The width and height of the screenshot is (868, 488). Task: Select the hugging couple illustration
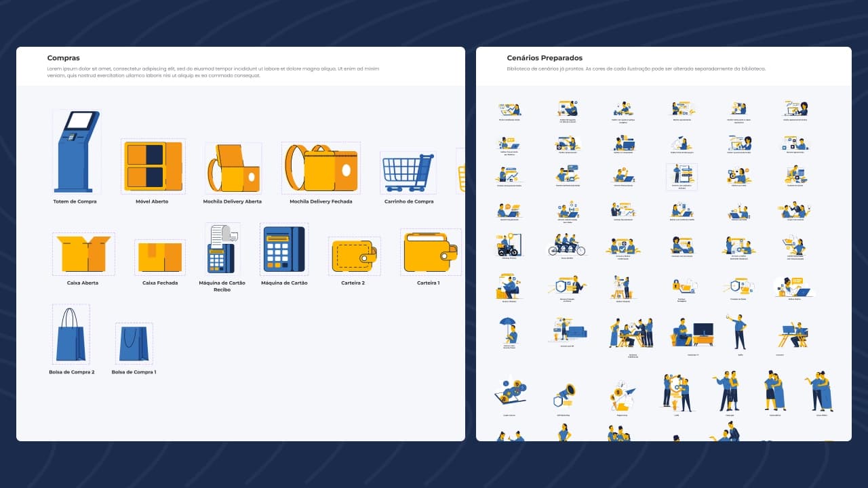(x=774, y=391)
